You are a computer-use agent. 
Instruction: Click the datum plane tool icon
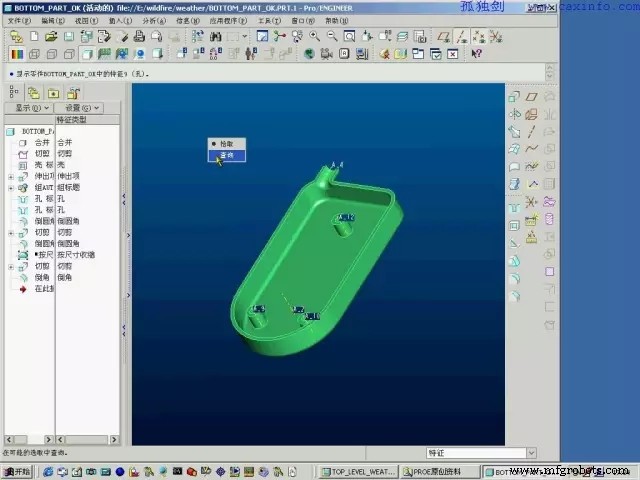tap(531, 97)
